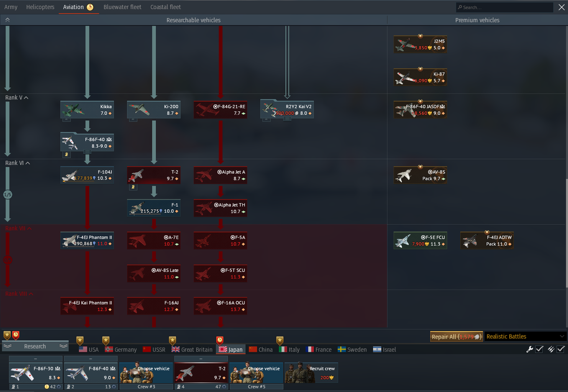568x392 pixels.
Task: Select the F-104J aircraft card
Action: point(87,175)
